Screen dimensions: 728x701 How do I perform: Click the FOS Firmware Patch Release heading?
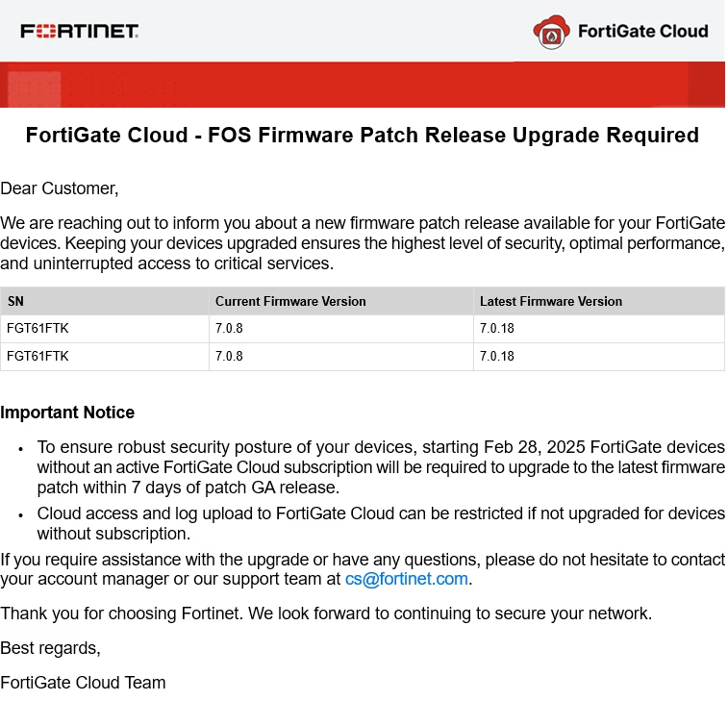point(363,135)
